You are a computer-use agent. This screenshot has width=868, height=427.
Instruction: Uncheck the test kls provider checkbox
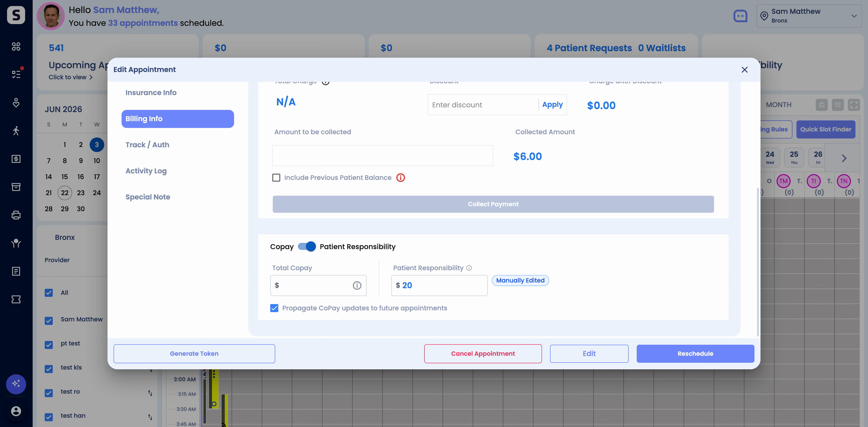[x=48, y=369]
